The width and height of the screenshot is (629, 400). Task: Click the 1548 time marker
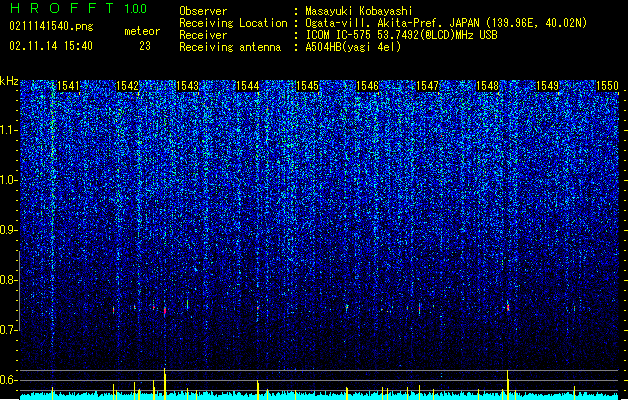tap(487, 86)
